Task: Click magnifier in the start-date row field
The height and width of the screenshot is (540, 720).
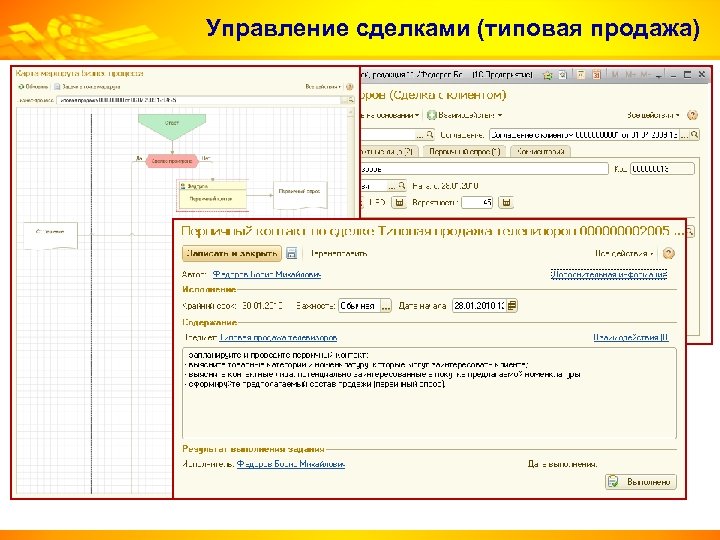Action: (402, 186)
